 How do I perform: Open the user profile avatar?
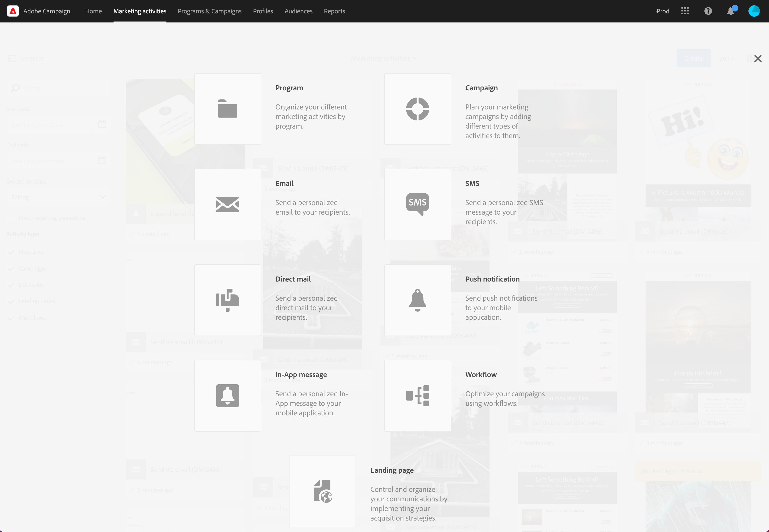tap(754, 11)
